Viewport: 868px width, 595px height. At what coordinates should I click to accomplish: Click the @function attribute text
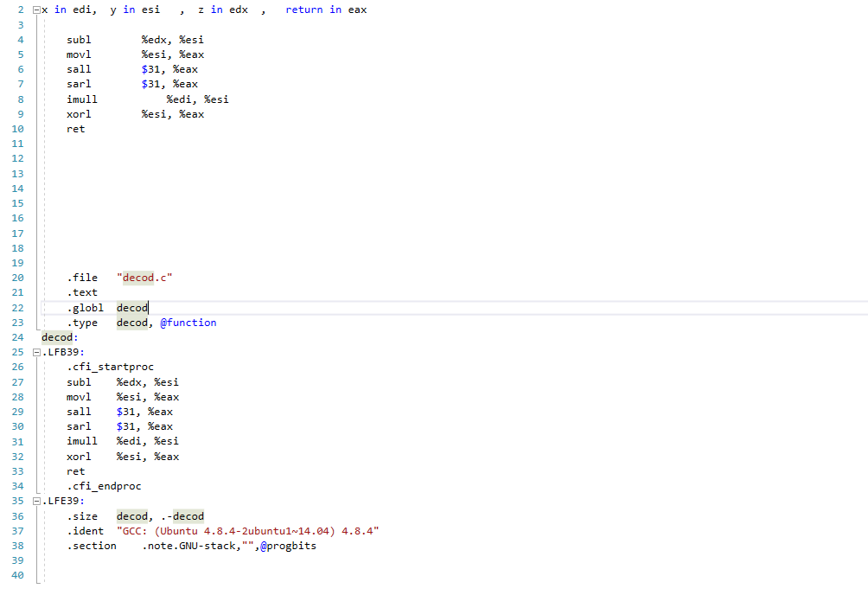coord(188,322)
